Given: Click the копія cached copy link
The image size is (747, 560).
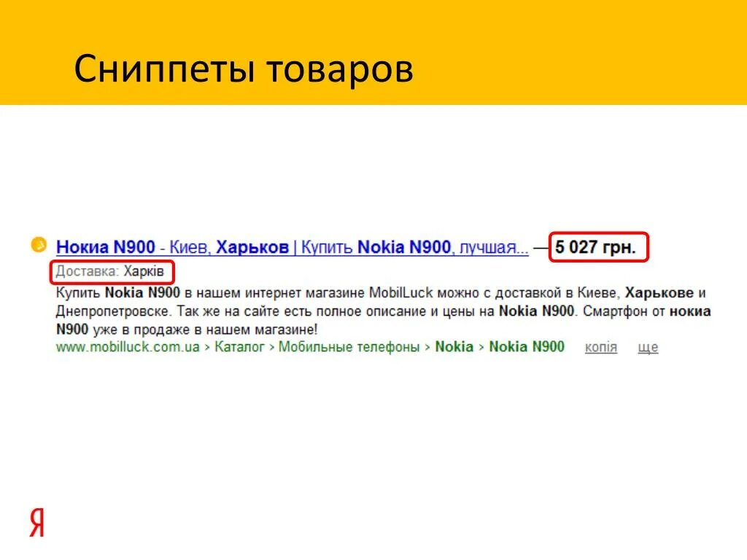Looking at the screenshot, I should point(601,347).
